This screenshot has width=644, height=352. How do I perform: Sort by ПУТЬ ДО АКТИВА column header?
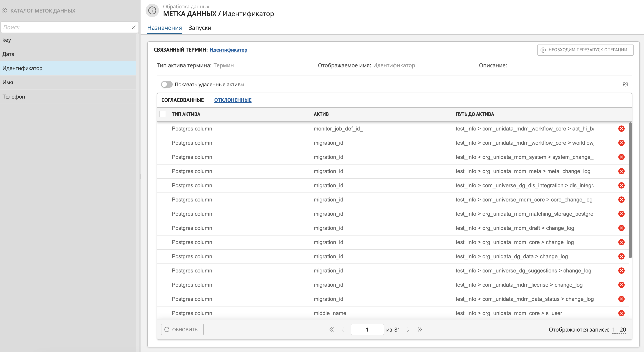(475, 114)
